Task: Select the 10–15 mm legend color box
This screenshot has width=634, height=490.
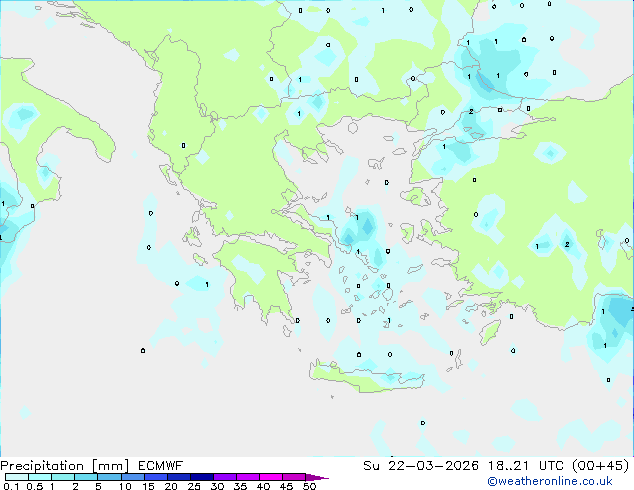Action: click(132, 477)
